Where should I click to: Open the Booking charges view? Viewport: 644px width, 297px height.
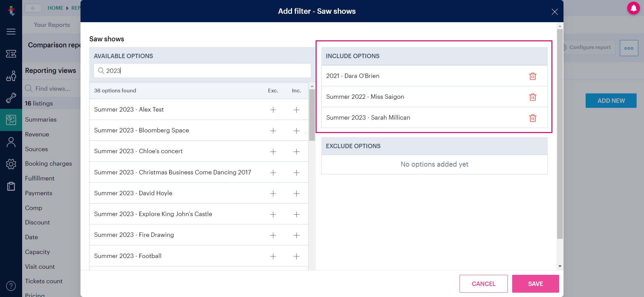49,164
